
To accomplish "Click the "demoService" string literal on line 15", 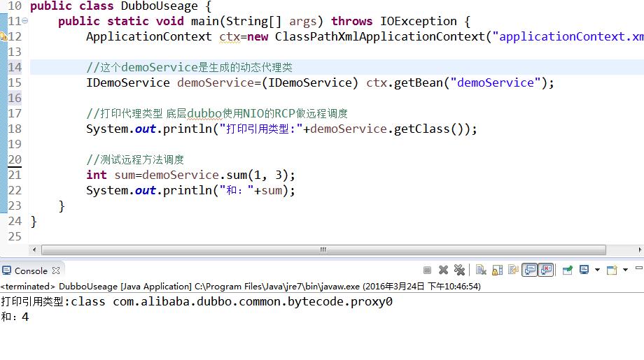I will 496,82.
